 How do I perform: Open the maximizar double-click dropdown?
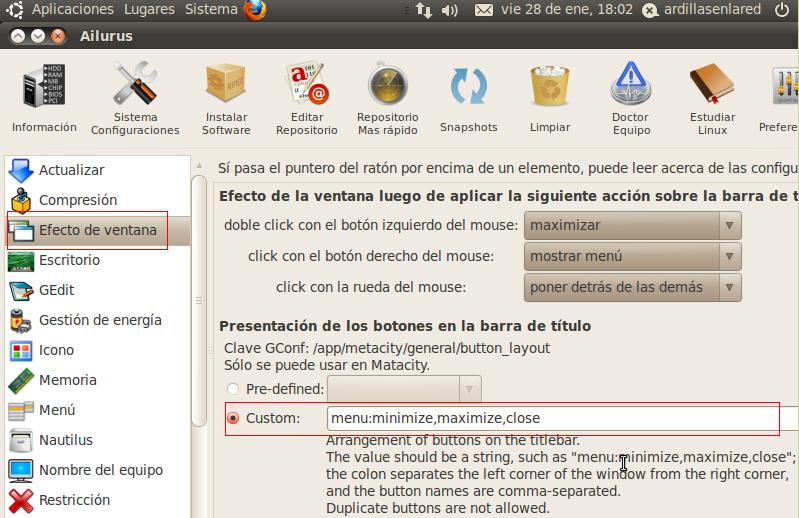[632, 225]
